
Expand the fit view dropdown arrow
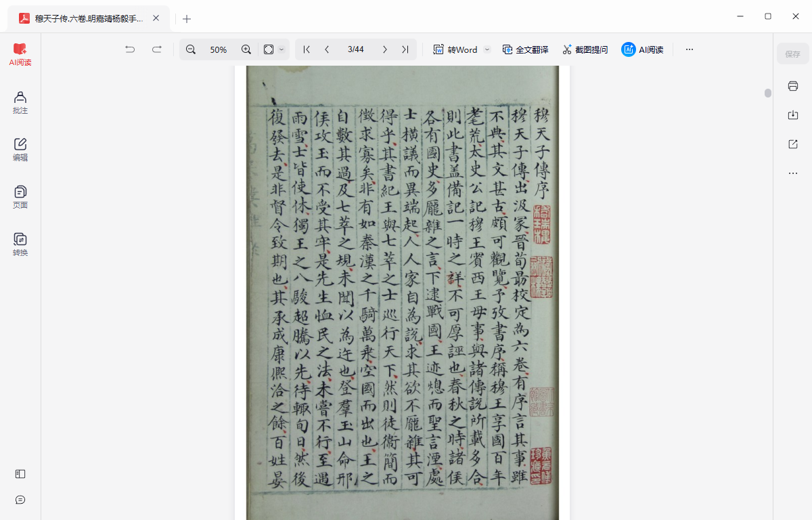tap(282, 49)
